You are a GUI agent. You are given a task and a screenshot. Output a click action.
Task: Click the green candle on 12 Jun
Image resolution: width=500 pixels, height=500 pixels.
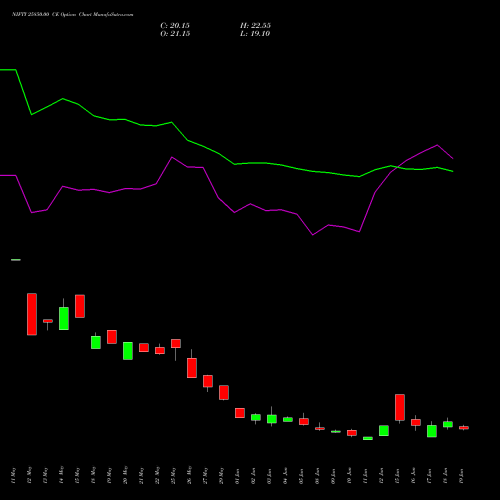384,430
